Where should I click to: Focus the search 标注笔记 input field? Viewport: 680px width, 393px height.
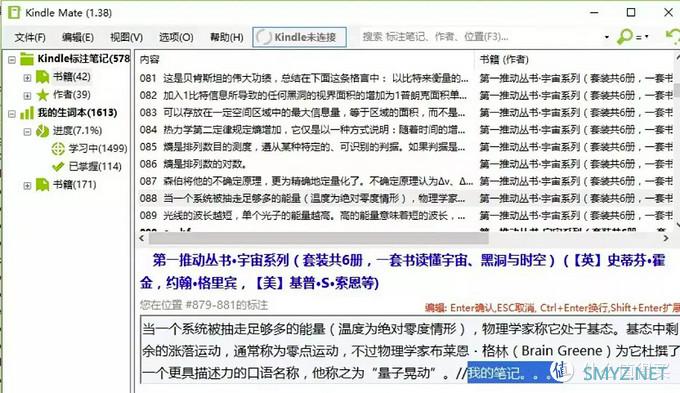click(x=479, y=37)
